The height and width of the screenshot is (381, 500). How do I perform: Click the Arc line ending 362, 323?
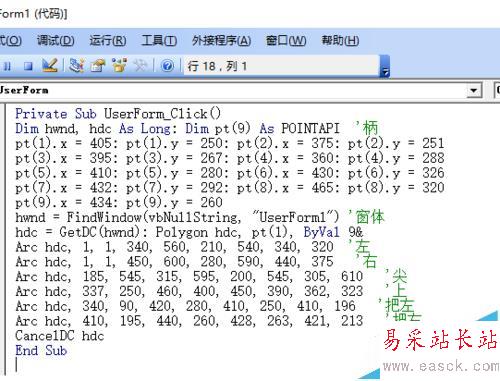coord(189,291)
